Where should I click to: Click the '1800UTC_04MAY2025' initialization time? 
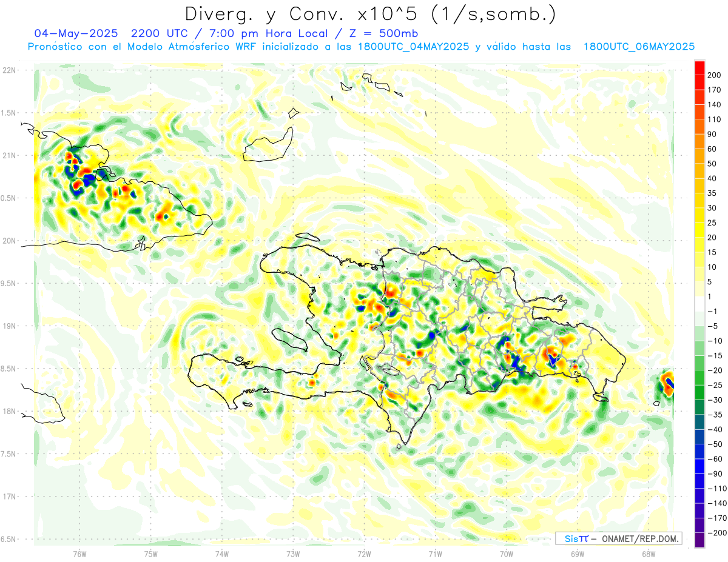[x=413, y=47]
